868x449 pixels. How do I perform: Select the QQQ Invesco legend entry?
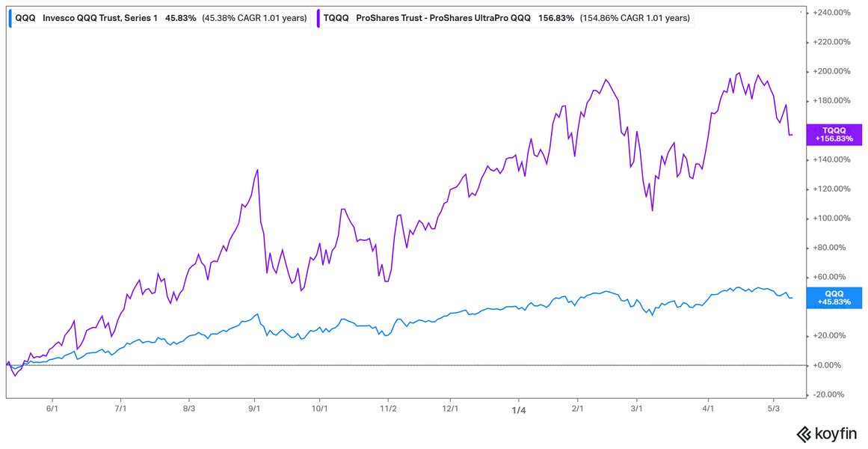[161, 18]
